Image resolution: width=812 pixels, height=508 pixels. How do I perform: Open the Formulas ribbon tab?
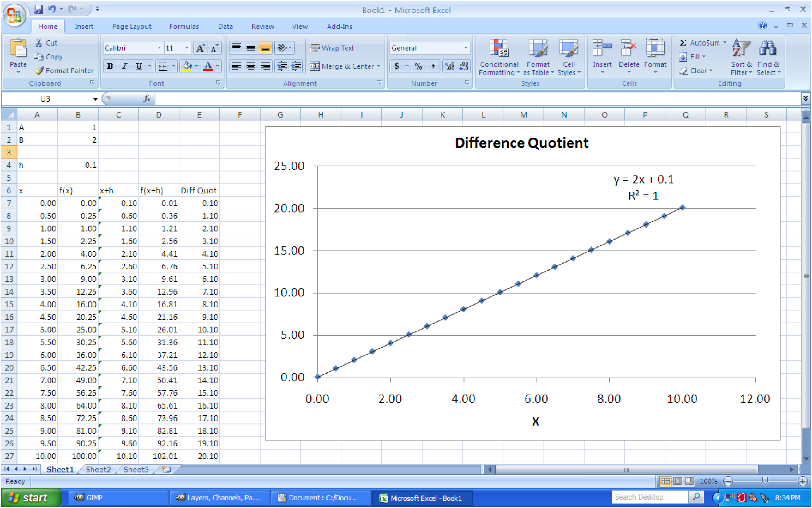click(184, 26)
